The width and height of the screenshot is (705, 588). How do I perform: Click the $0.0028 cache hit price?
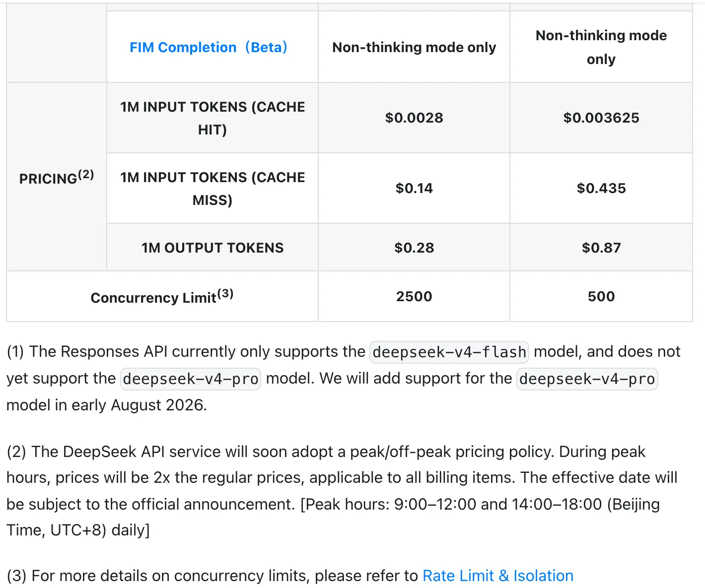point(414,118)
